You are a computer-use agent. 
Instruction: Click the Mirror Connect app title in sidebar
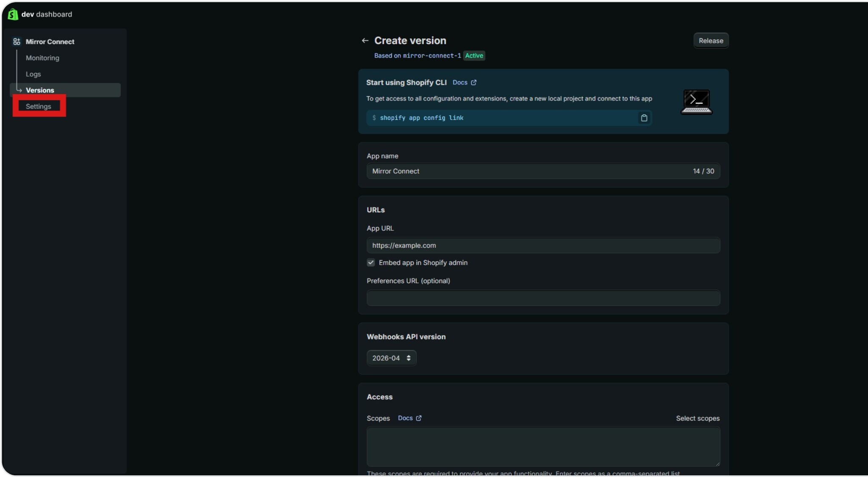click(x=50, y=42)
